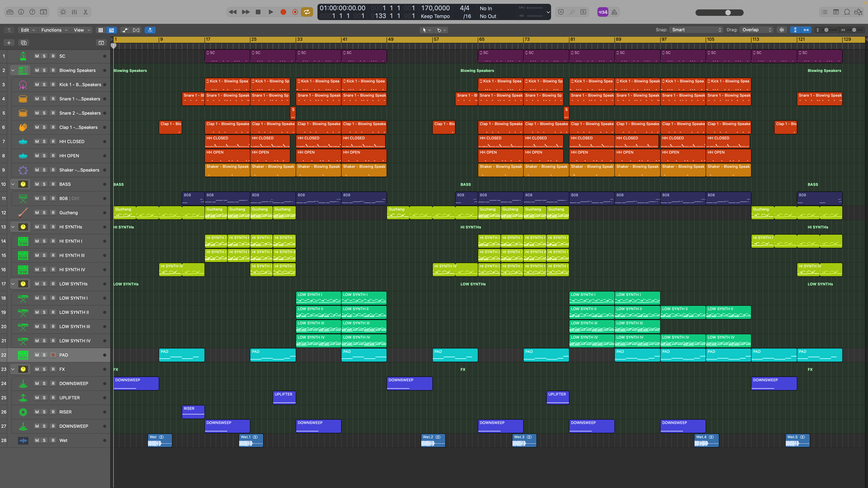Click the Guzheng track icon

23,213
